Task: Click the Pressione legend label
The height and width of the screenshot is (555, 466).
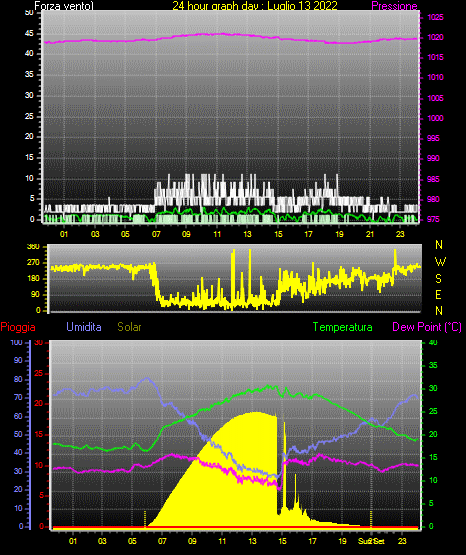Action: pyautogui.click(x=394, y=6)
